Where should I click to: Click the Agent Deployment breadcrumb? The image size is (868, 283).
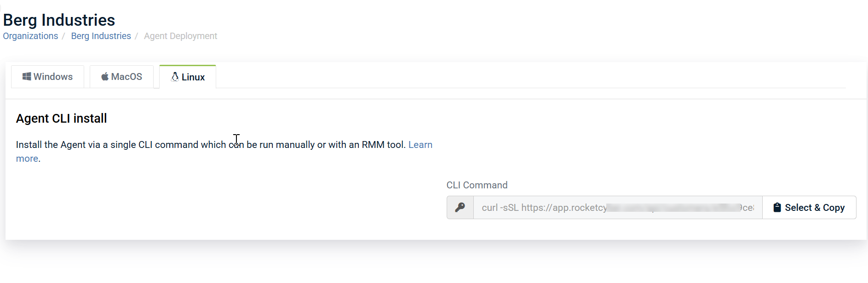180,36
